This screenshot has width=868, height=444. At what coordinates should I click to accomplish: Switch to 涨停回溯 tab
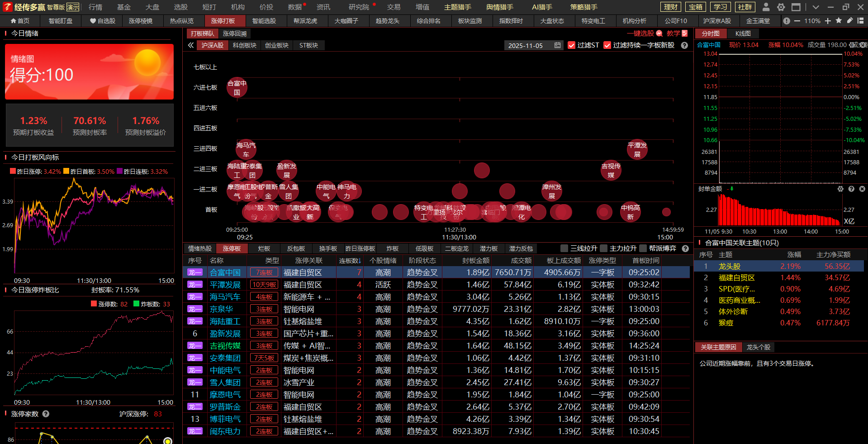234,33
